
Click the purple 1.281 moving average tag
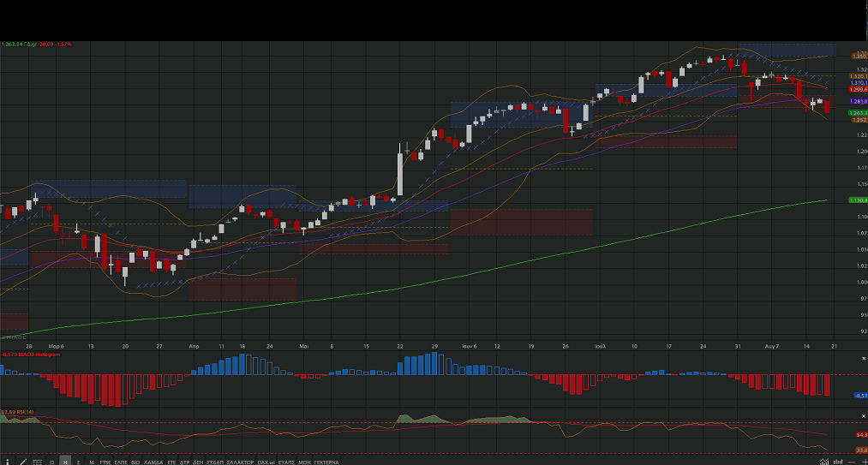pyautogui.click(x=859, y=101)
